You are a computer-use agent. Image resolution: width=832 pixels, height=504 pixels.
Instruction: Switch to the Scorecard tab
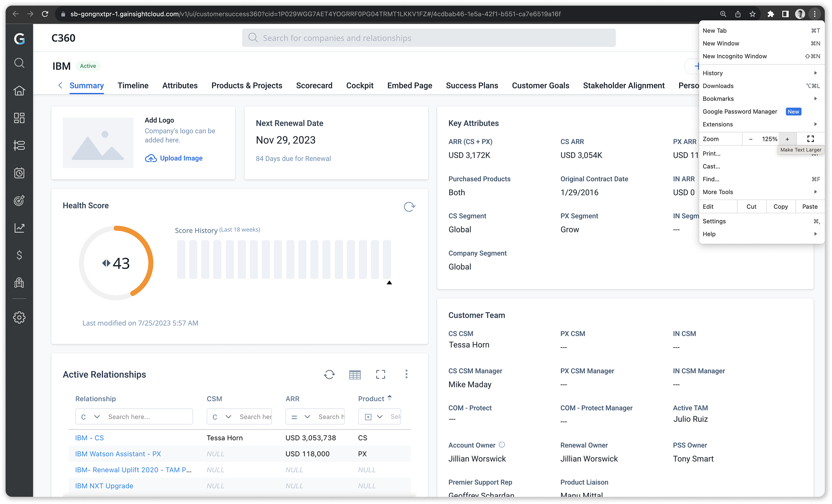314,86
